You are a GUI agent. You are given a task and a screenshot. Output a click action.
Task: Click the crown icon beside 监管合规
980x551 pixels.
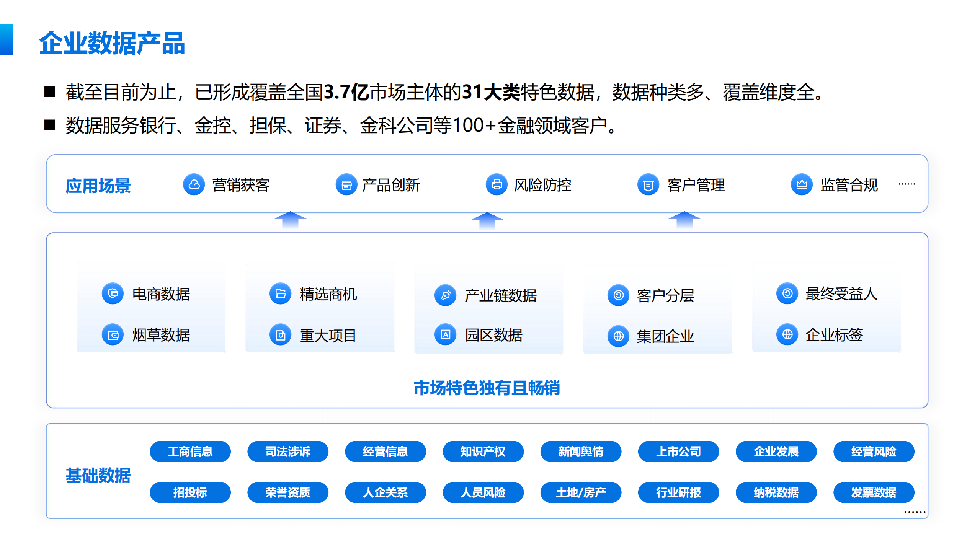click(801, 185)
